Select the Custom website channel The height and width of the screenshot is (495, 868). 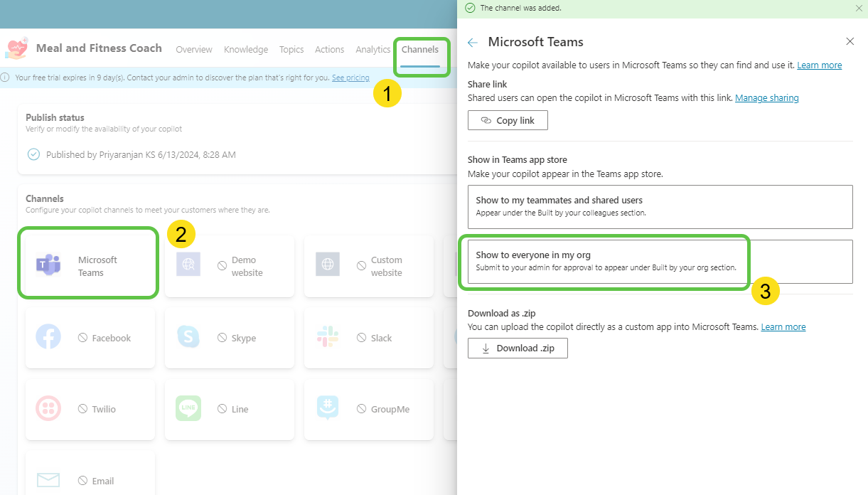(368, 266)
